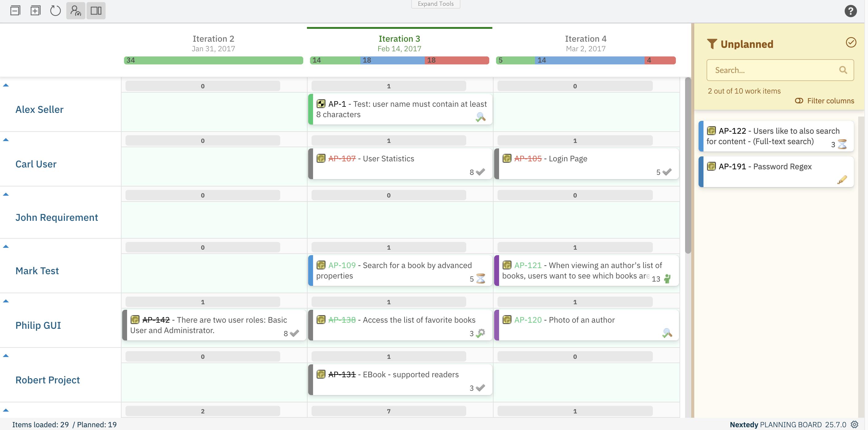Viewport: 868px width, 430px height.
Task: Open the help question mark icon
Action: (851, 11)
